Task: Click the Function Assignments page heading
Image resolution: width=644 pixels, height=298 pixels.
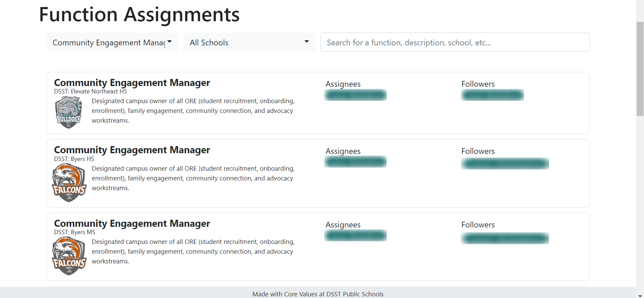Action: click(139, 14)
